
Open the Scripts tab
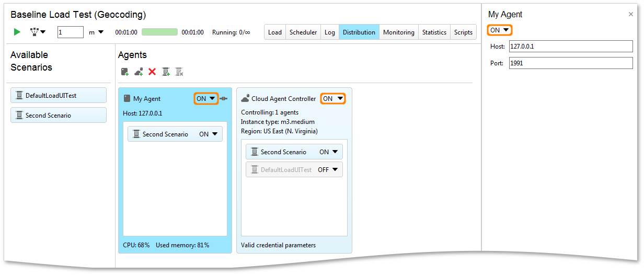[463, 32]
